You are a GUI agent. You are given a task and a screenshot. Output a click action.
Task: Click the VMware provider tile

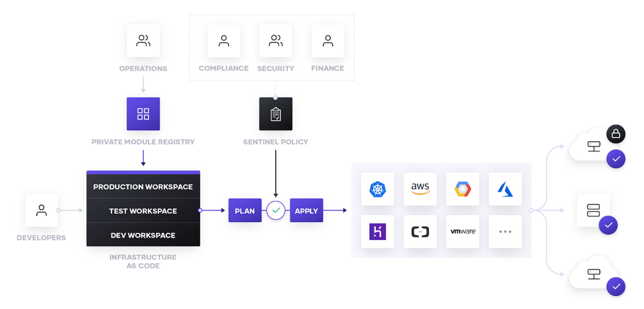click(x=462, y=232)
